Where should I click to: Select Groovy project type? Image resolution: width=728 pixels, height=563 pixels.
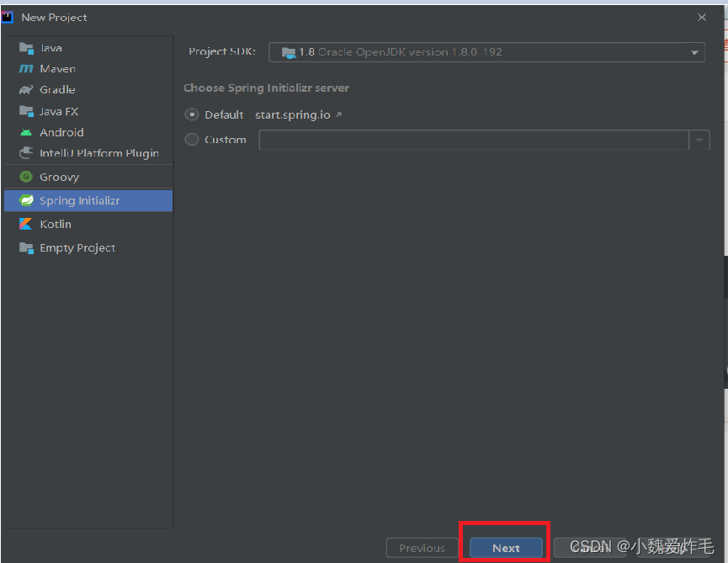[x=88, y=177]
